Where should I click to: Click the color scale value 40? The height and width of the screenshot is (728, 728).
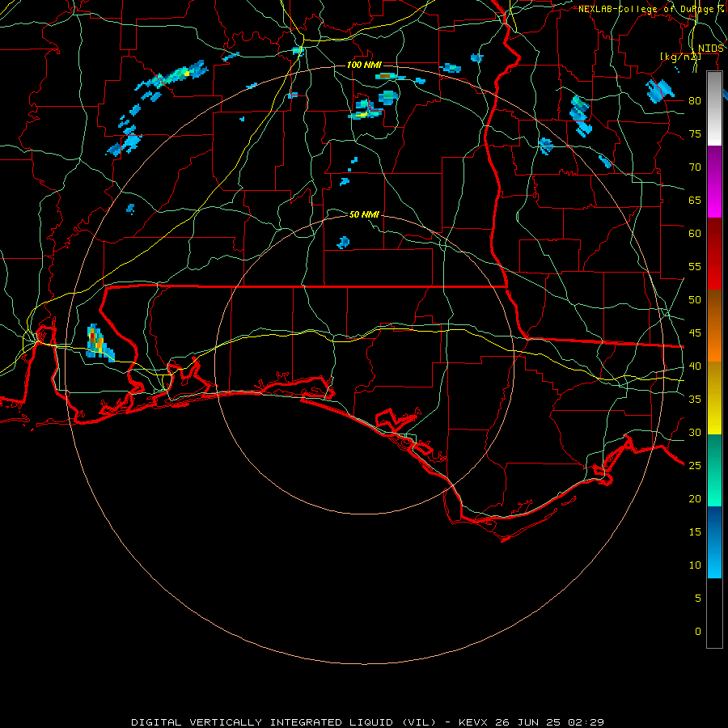point(695,366)
